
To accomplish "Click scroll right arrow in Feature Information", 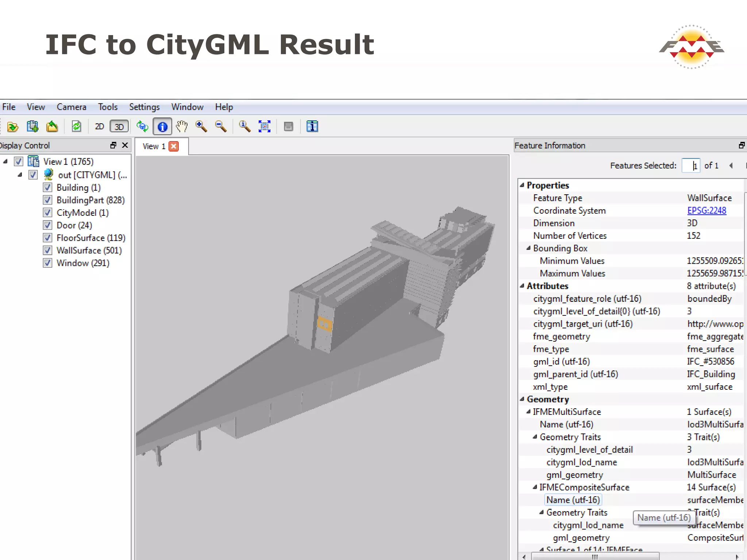I will point(737,557).
